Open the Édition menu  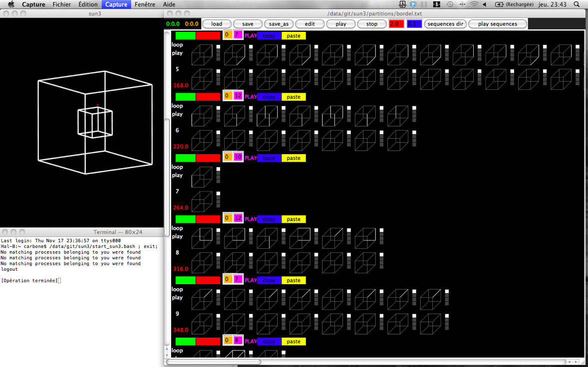(88, 4)
